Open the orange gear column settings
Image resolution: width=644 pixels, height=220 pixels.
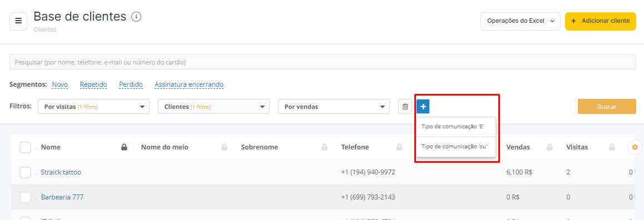pyautogui.click(x=635, y=147)
